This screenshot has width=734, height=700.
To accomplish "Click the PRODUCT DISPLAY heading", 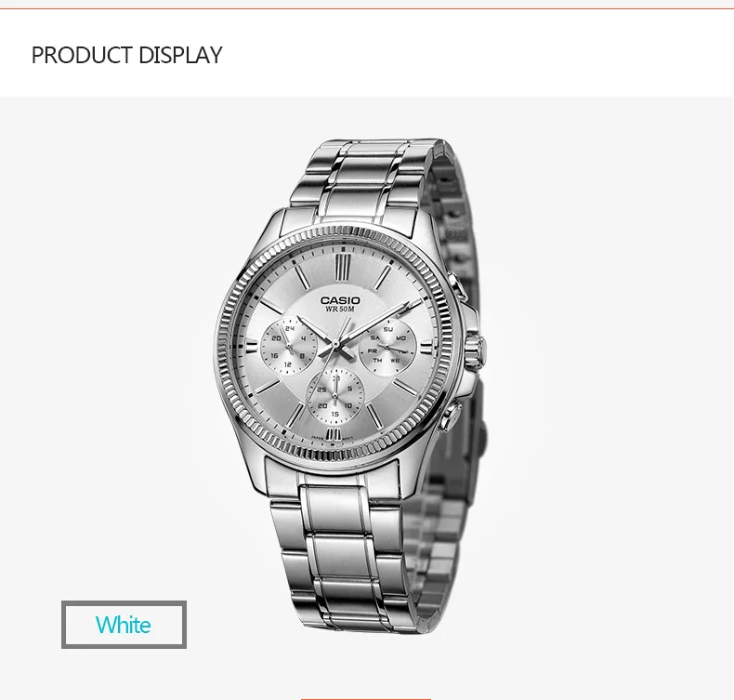I will pyautogui.click(x=126, y=55).
